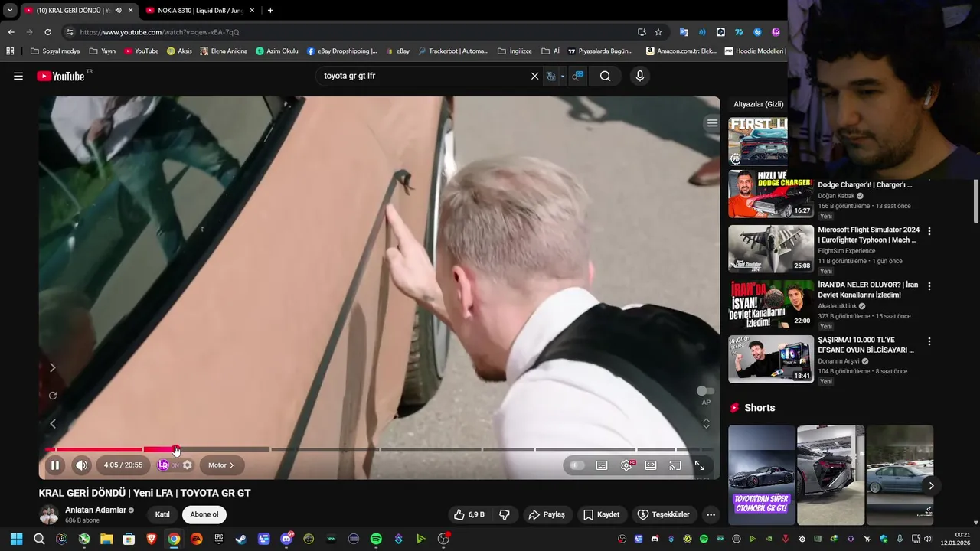The width and height of the screenshot is (980, 551).
Task: Cast video to a TV
Action: 675,465
